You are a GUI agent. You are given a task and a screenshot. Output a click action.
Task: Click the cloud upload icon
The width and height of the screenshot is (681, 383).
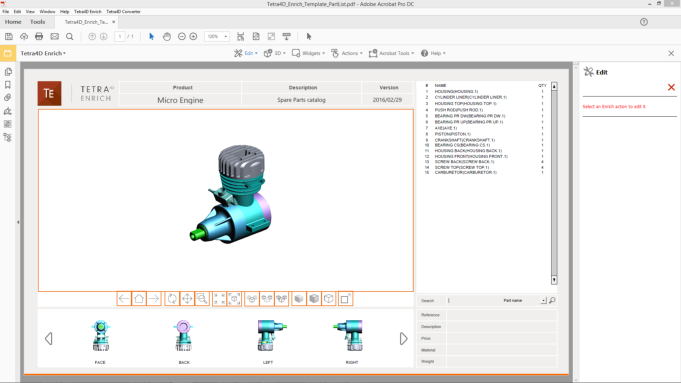pos(24,36)
